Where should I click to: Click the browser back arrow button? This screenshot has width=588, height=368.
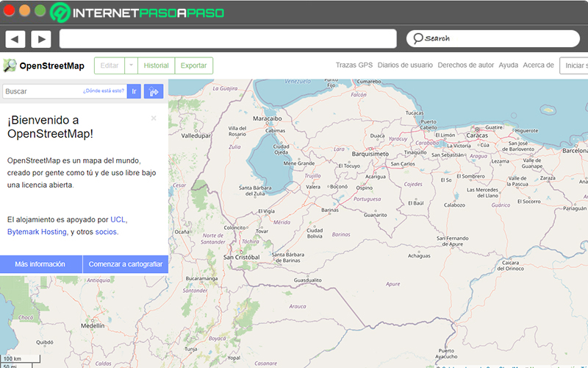click(x=15, y=39)
